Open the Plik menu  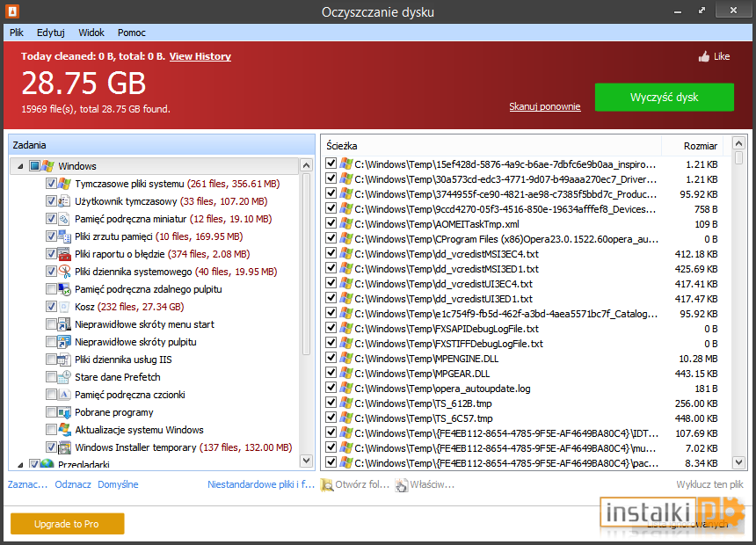pyautogui.click(x=17, y=33)
